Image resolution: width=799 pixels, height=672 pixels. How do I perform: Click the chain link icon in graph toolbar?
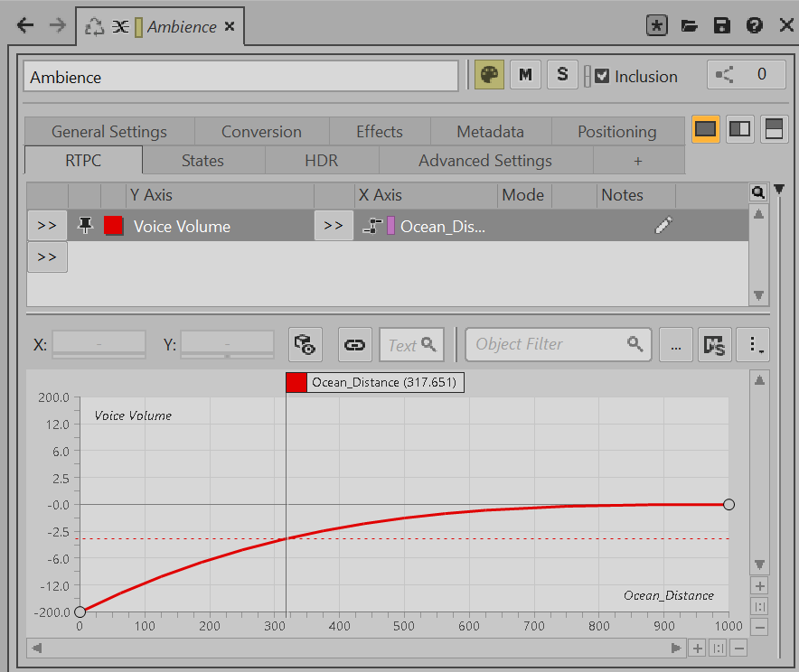point(355,344)
